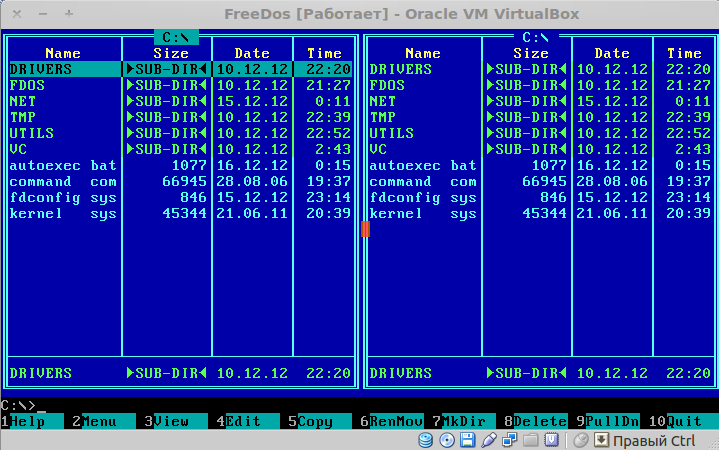Image resolution: width=719 pixels, height=450 pixels.
Task: Open the 9 PullDn pull-down menu key
Action: (608, 421)
